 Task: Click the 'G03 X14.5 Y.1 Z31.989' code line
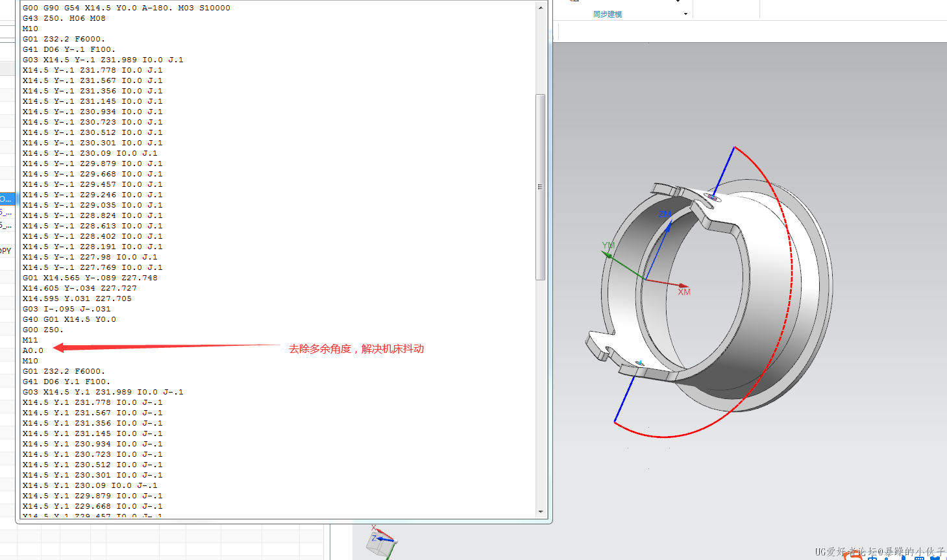(103, 392)
